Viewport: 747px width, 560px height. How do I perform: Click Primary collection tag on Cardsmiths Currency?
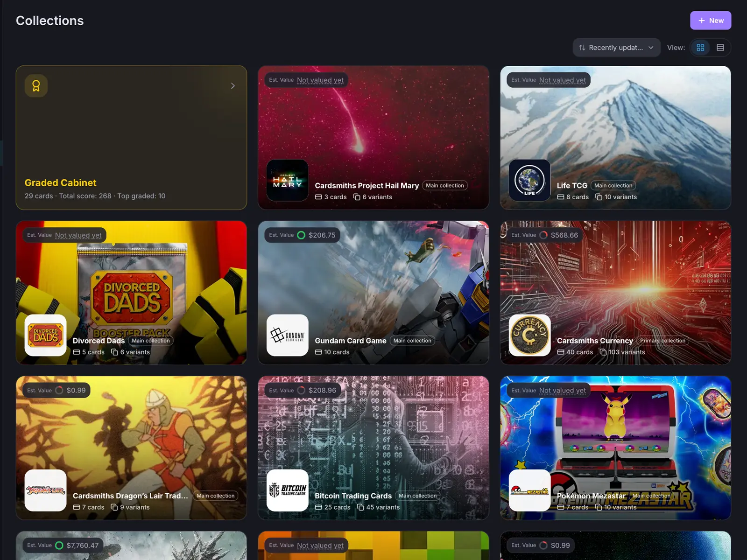(662, 341)
